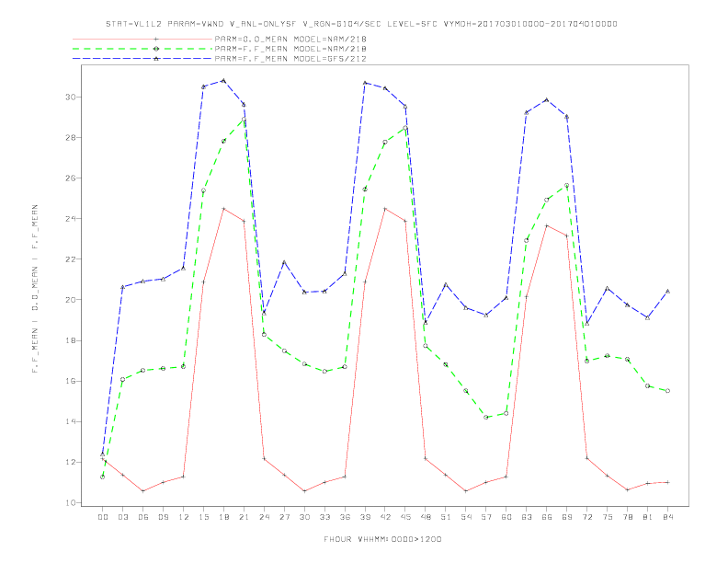
Task: Click x-axis tick label 09
Action: (x=163, y=517)
